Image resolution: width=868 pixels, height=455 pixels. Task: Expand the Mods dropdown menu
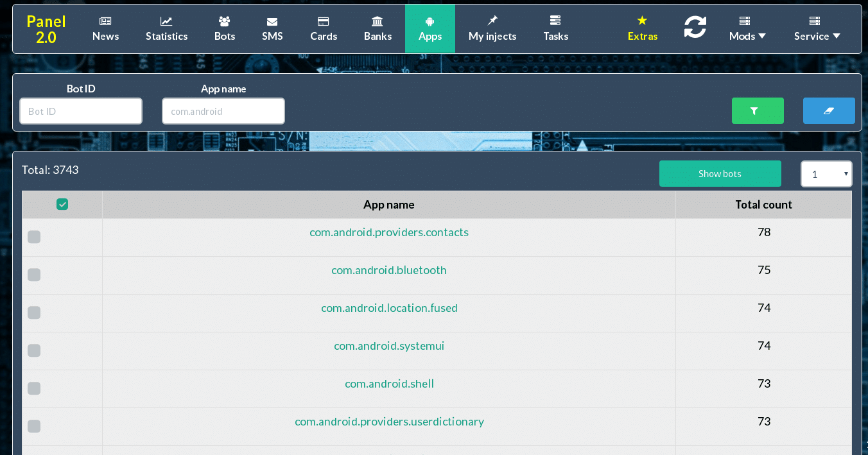[747, 36]
